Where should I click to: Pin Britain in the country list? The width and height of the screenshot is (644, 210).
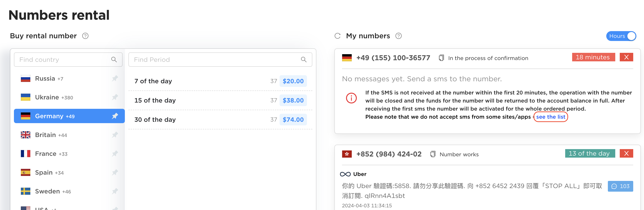115,135
